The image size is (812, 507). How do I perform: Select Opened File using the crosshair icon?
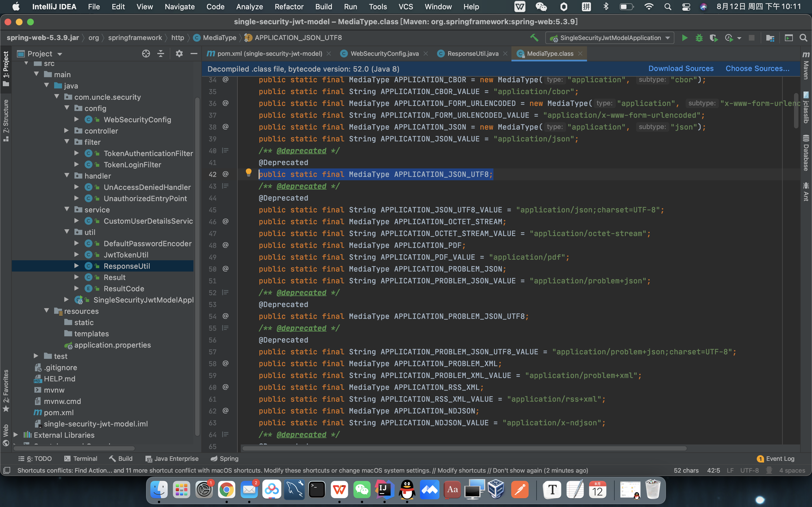145,53
